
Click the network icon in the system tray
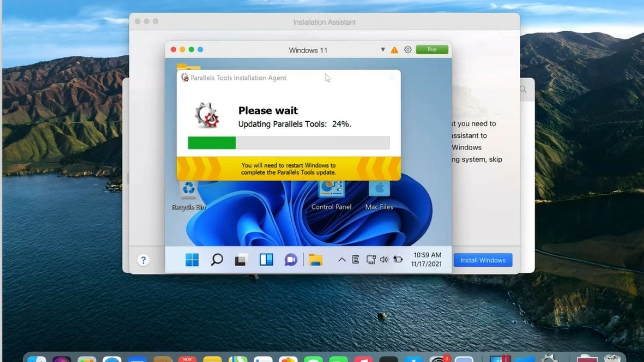click(371, 260)
